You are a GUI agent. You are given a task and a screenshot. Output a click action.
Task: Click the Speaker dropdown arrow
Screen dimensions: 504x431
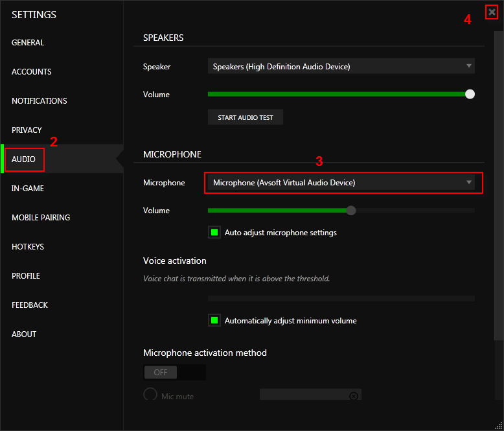pyautogui.click(x=468, y=66)
